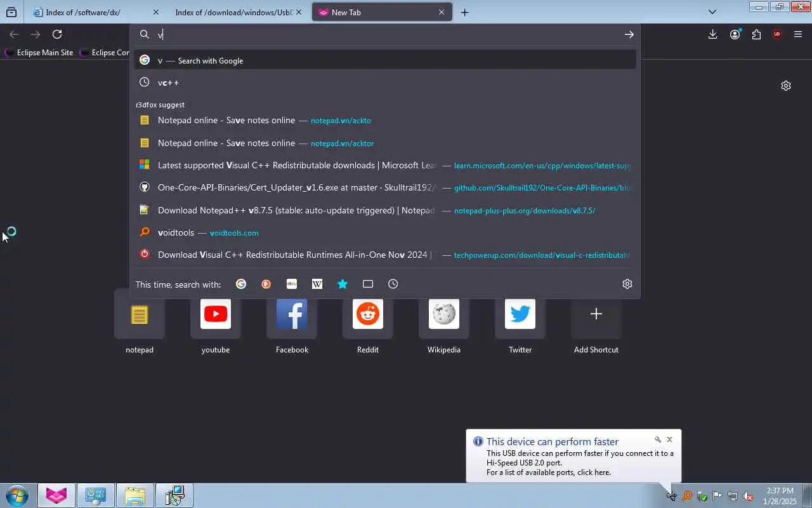Image resolution: width=812 pixels, height=508 pixels.
Task: Search this time with eBay icon
Action: click(x=292, y=284)
